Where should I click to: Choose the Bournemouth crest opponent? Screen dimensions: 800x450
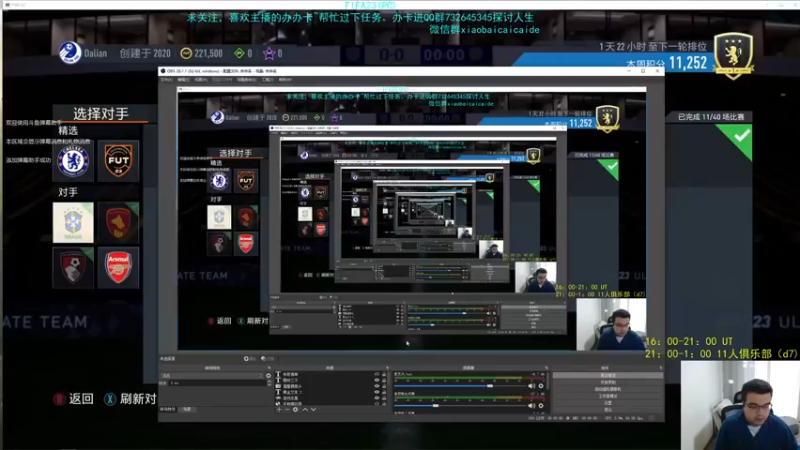click(x=73, y=268)
